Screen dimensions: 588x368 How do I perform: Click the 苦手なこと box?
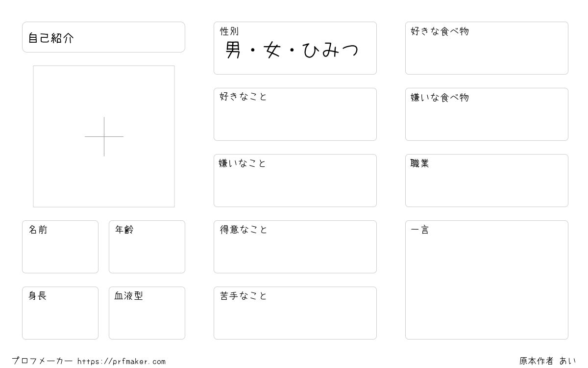295,313
